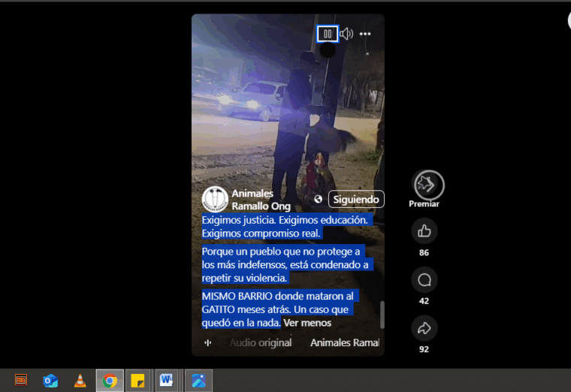Open Audio original track link
This screenshot has width=571, height=392.
(261, 342)
